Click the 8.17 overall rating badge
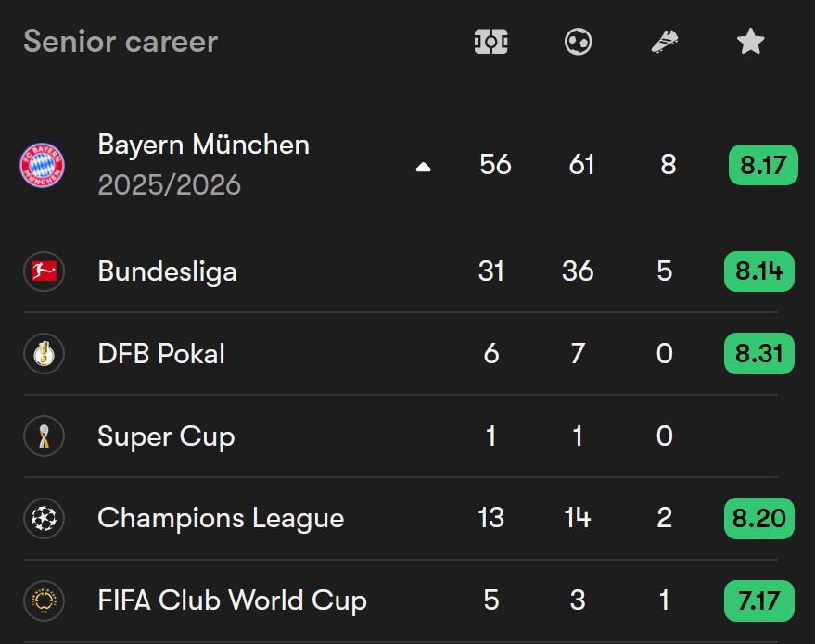Image resolution: width=815 pixels, height=644 pixels. pyautogui.click(x=763, y=165)
